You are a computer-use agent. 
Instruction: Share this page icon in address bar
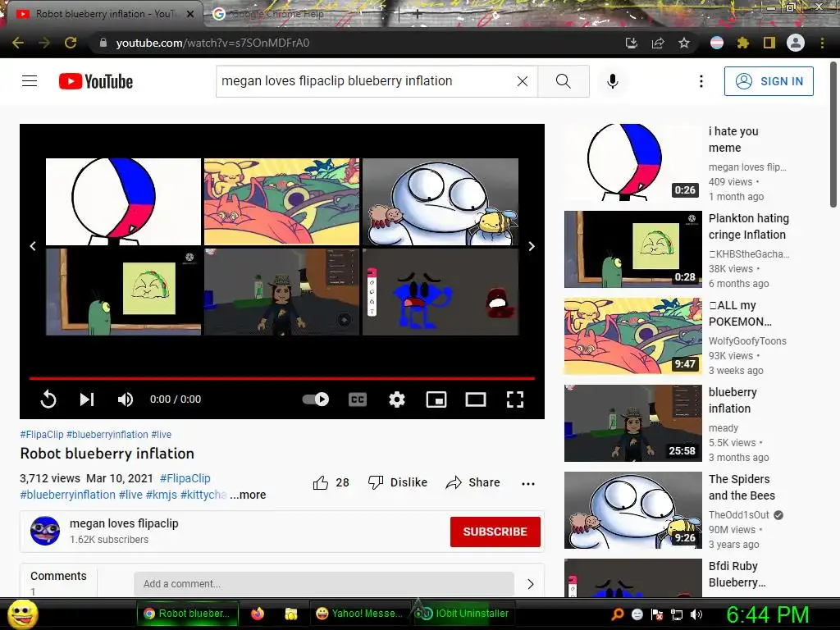pyautogui.click(x=658, y=43)
